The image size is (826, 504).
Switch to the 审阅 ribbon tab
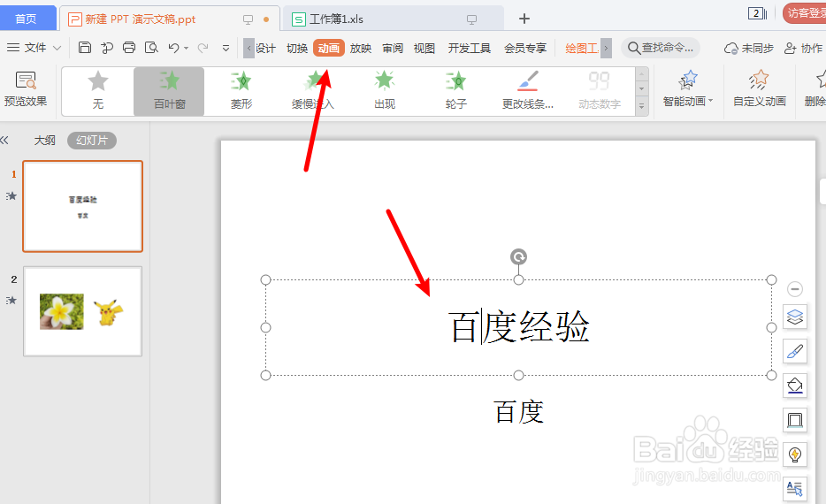pyautogui.click(x=393, y=48)
